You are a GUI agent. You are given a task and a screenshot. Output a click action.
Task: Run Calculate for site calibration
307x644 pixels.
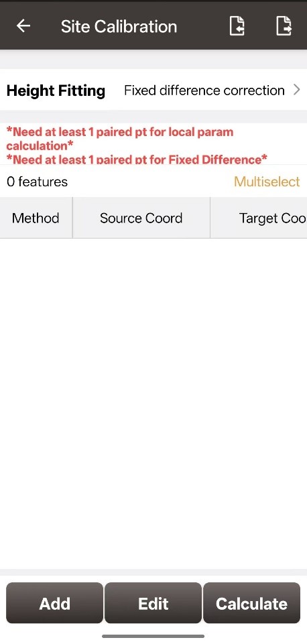251,603
